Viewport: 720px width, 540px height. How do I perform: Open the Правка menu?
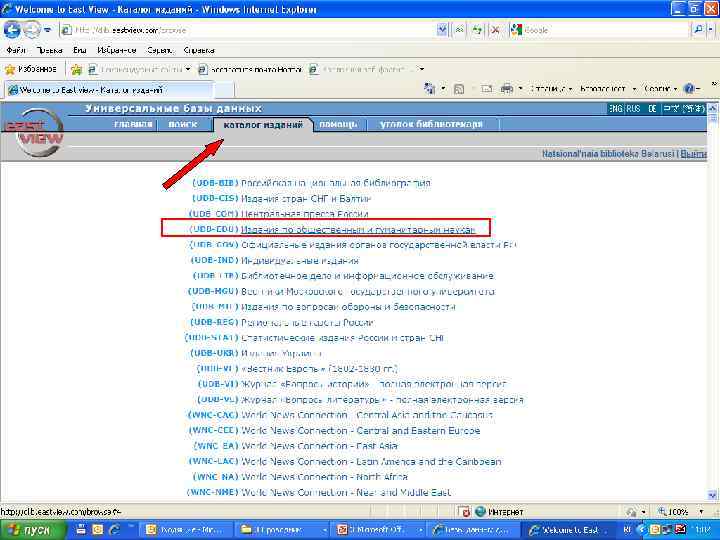pos(50,50)
